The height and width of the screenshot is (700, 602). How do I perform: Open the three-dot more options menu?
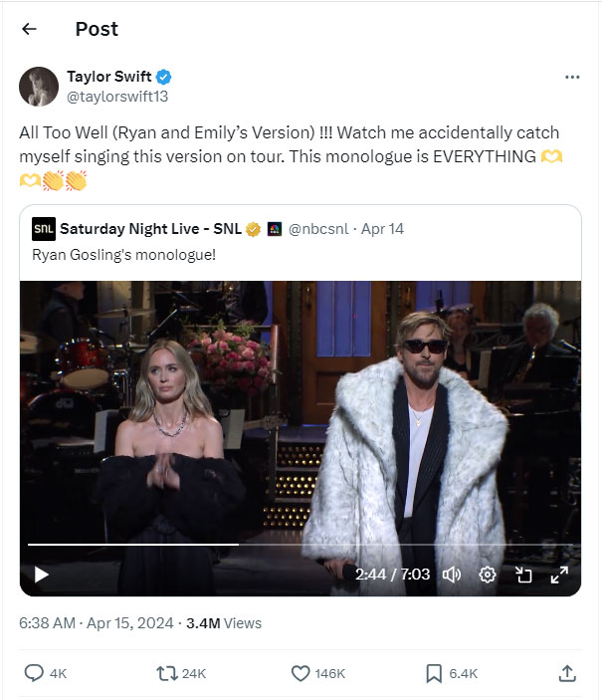571,77
